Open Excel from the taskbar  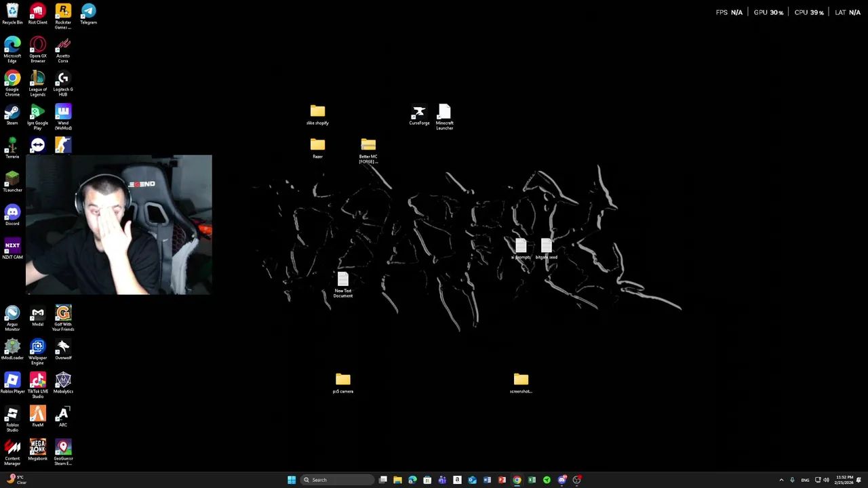point(532,480)
